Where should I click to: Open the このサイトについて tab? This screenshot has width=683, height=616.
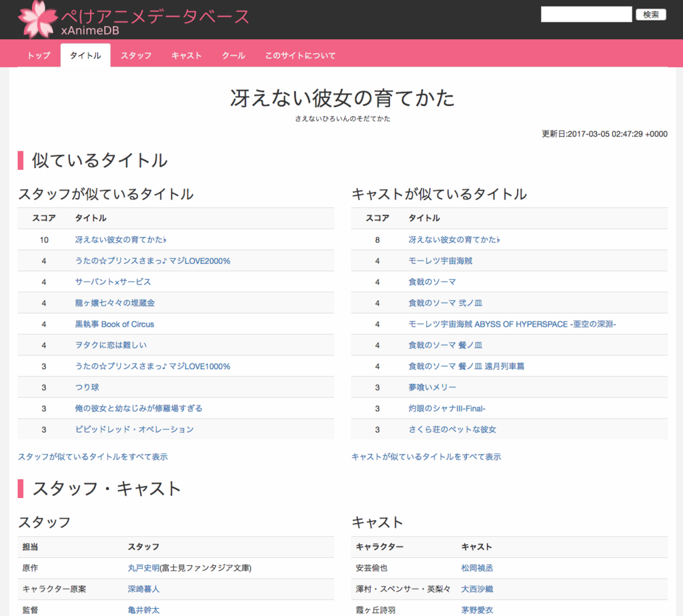[x=300, y=55]
